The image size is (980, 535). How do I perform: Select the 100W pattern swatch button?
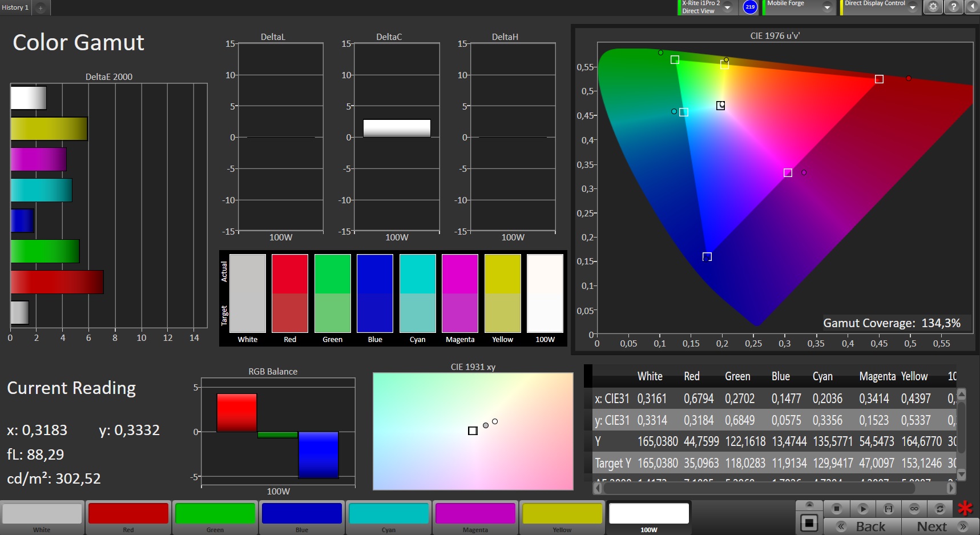coord(649,517)
